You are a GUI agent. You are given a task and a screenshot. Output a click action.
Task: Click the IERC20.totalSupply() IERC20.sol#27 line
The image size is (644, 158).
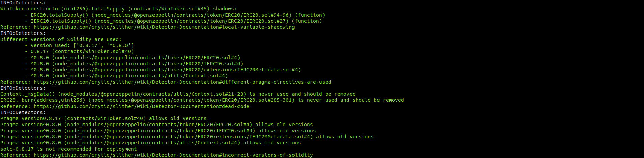[173, 21]
